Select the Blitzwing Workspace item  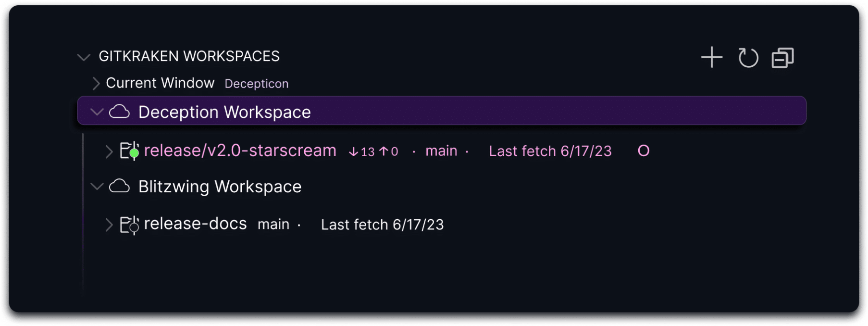coord(220,187)
